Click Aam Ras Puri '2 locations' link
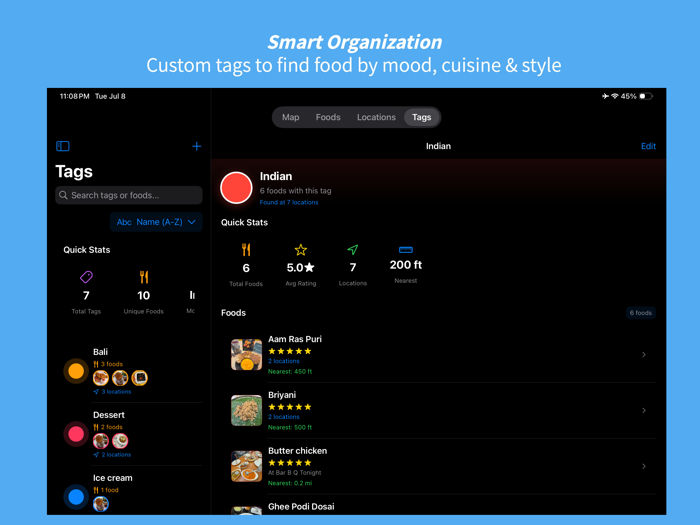Image resolution: width=700 pixels, height=525 pixels. pyautogui.click(x=283, y=361)
